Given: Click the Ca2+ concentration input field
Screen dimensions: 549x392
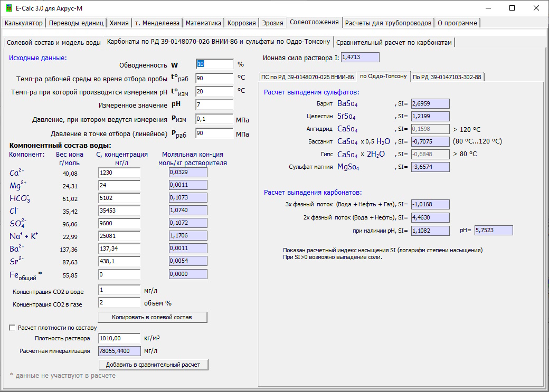Looking at the screenshot, I should 119,173.
